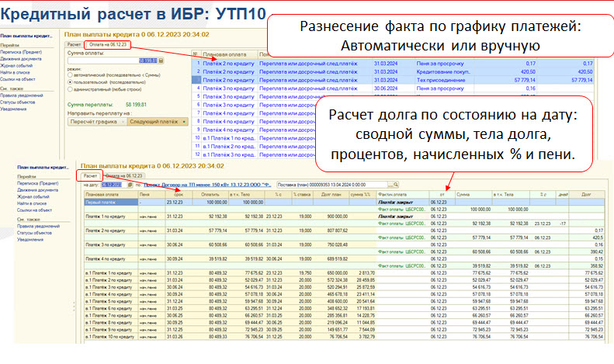Open the red-outlined Расчет tab in lower window
Viewport: 614px width, 364px height.
(x=91, y=176)
